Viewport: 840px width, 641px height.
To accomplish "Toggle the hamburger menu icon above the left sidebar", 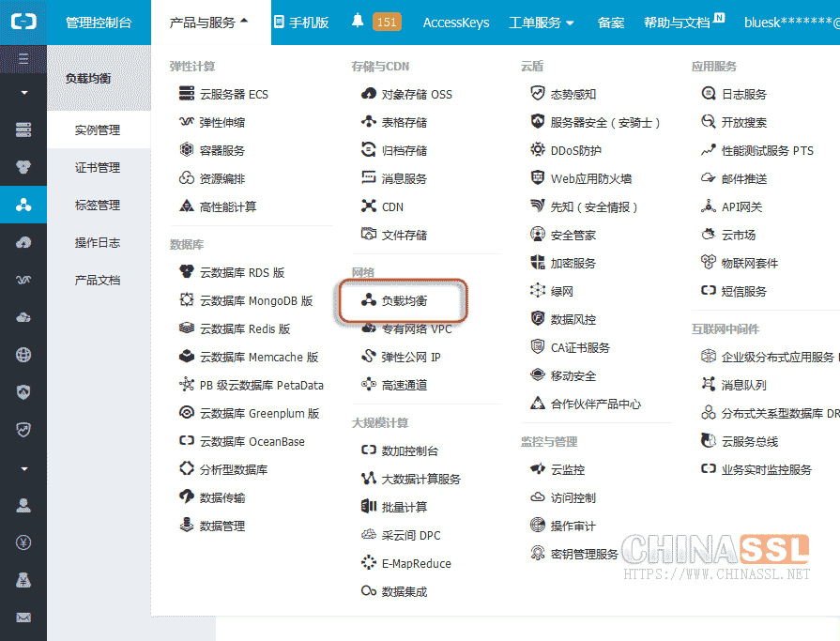I will click(x=23, y=59).
